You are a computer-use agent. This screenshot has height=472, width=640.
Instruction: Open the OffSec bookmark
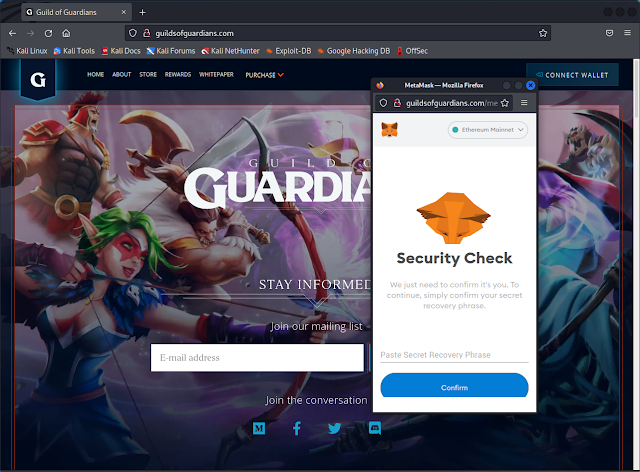pos(412,51)
